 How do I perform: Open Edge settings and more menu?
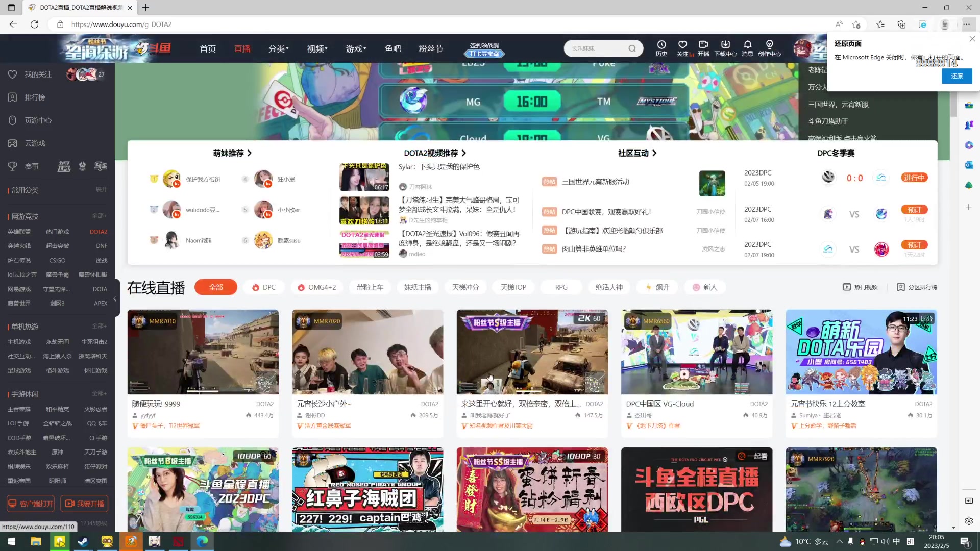pos(966,24)
